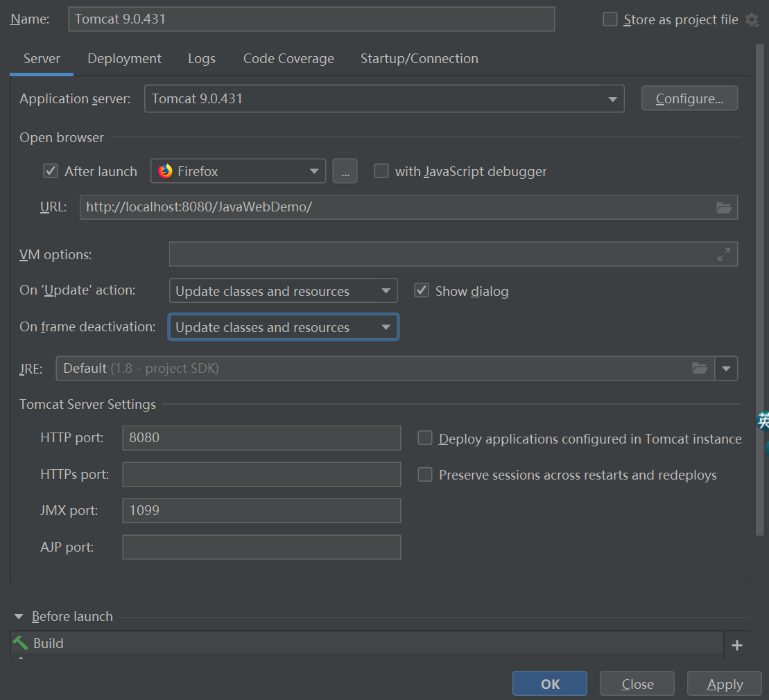Image resolution: width=769 pixels, height=700 pixels.
Task: Click the VM options input field
Action: (x=453, y=254)
